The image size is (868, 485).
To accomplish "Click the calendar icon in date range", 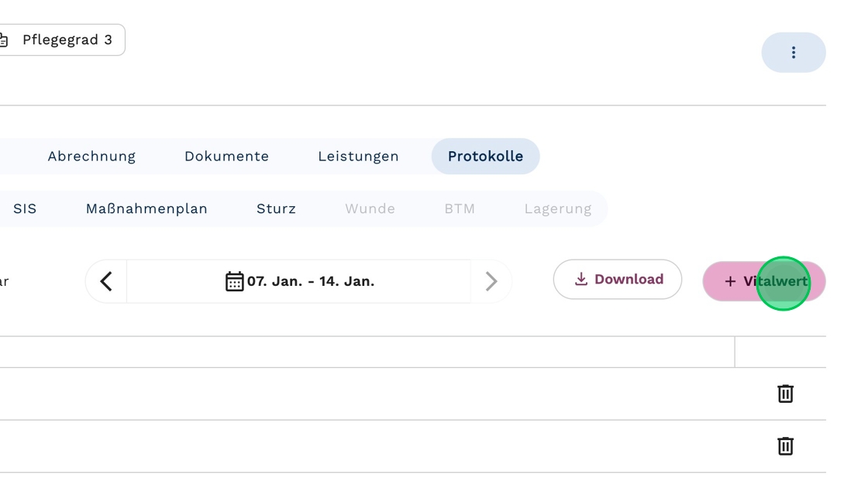I will 234,281.
